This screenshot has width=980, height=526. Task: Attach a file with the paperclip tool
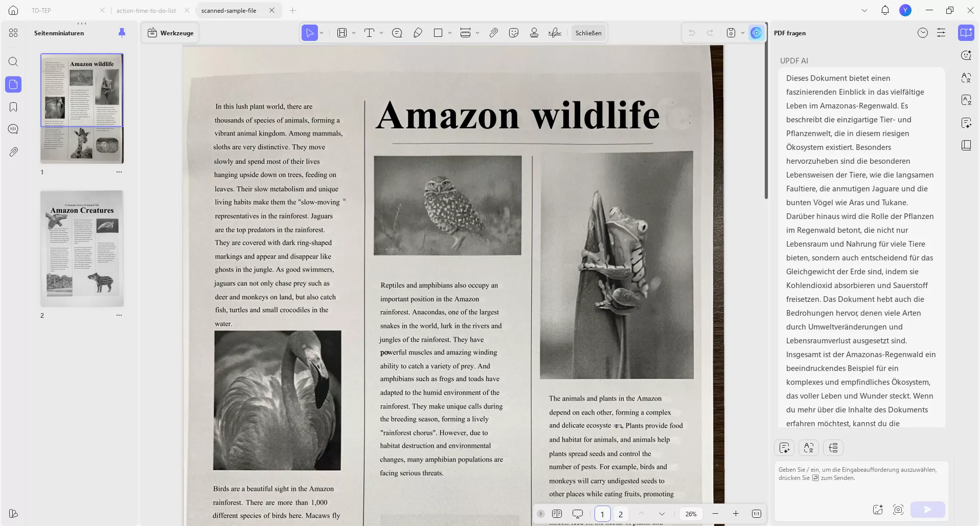(x=493, y=33)
